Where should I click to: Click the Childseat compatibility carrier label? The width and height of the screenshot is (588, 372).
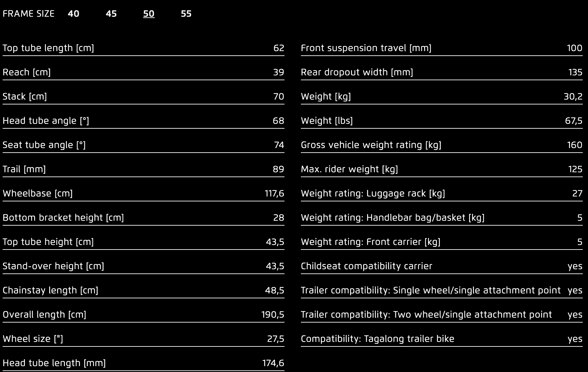366,266
